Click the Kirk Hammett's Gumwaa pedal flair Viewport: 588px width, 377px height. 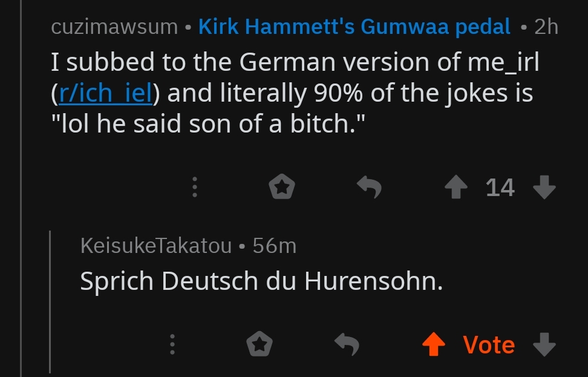pyautogui.click(x=354, y=27)
